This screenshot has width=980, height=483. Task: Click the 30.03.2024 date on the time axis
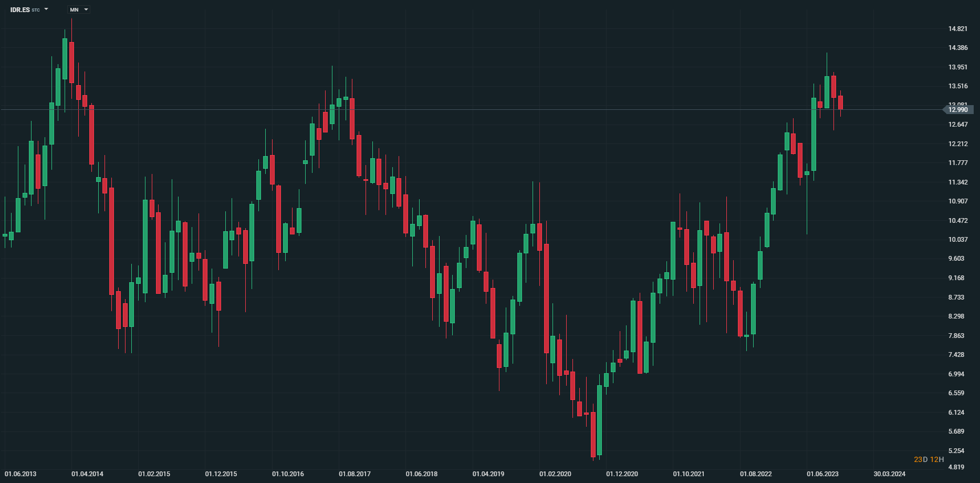tap(889, 474)
